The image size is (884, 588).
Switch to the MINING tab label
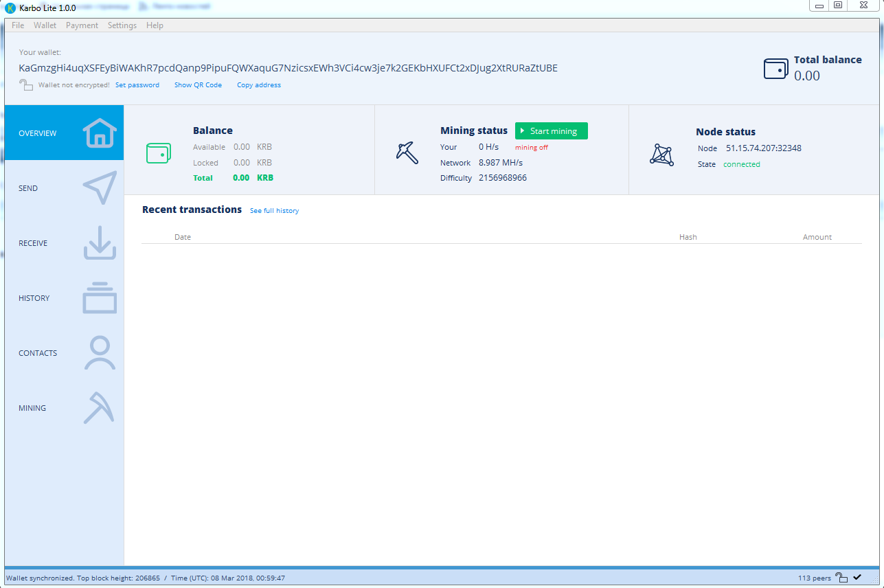[32, 408]
